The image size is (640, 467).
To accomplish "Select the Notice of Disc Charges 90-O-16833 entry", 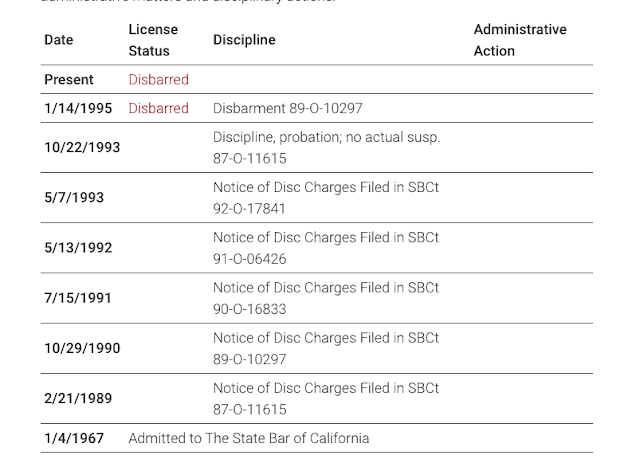I will (x=326, y=298).
